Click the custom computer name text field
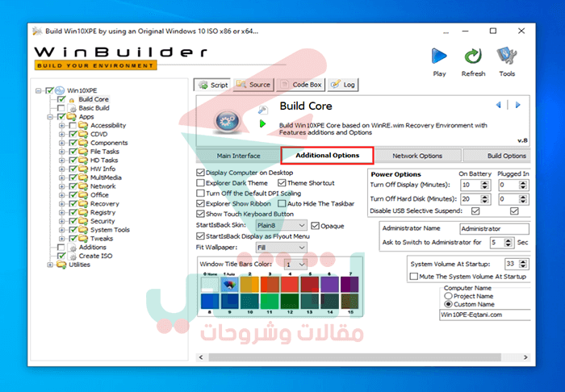The image size is (565, 392). tap(485, 315)
